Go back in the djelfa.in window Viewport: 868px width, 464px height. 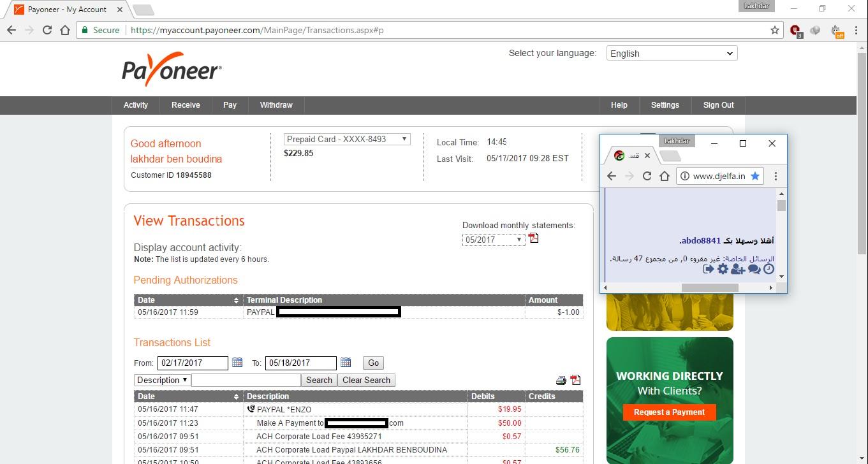point(611,176)
